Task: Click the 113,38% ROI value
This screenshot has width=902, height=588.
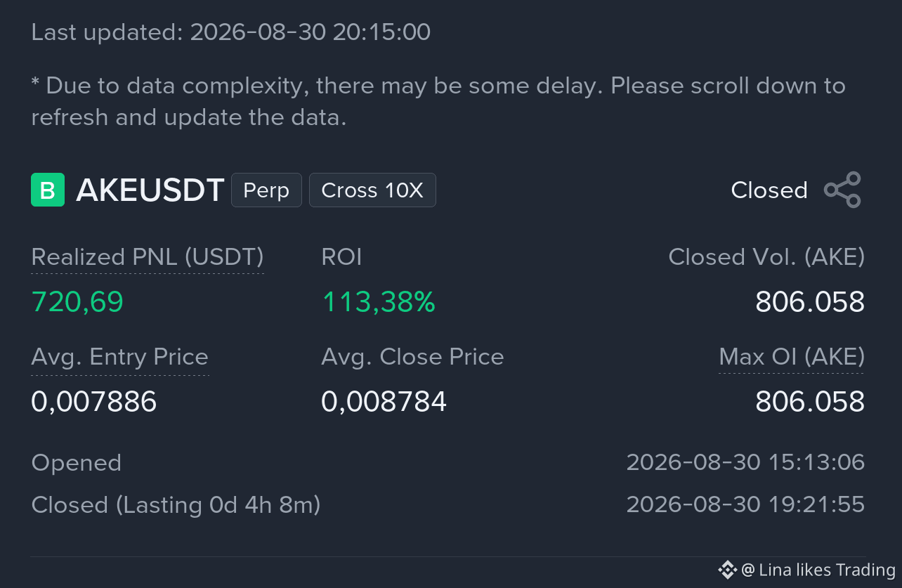Action: point(378,302)
